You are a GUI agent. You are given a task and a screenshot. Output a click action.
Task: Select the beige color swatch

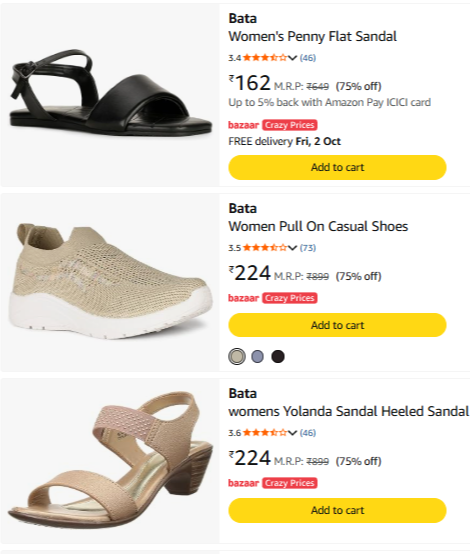pos(237,356)
